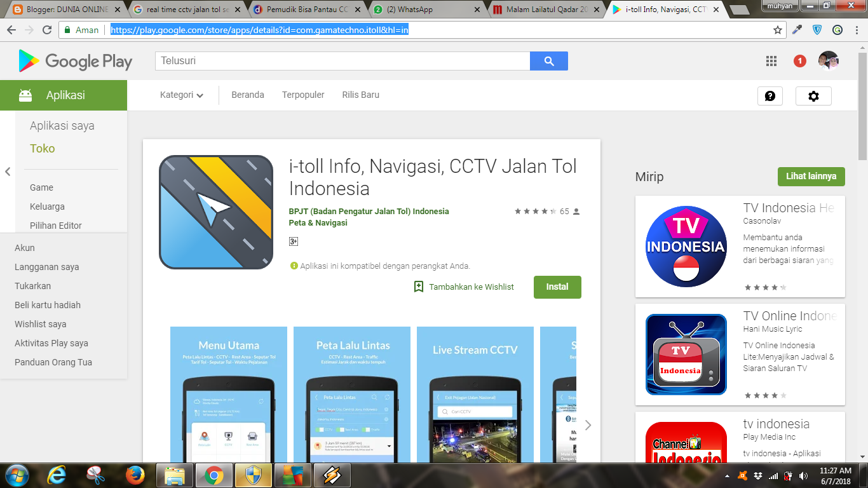This screenshot has width=868, height=488.
Task: Select Toko in sidebar
Action: click(x=43, y=149)
